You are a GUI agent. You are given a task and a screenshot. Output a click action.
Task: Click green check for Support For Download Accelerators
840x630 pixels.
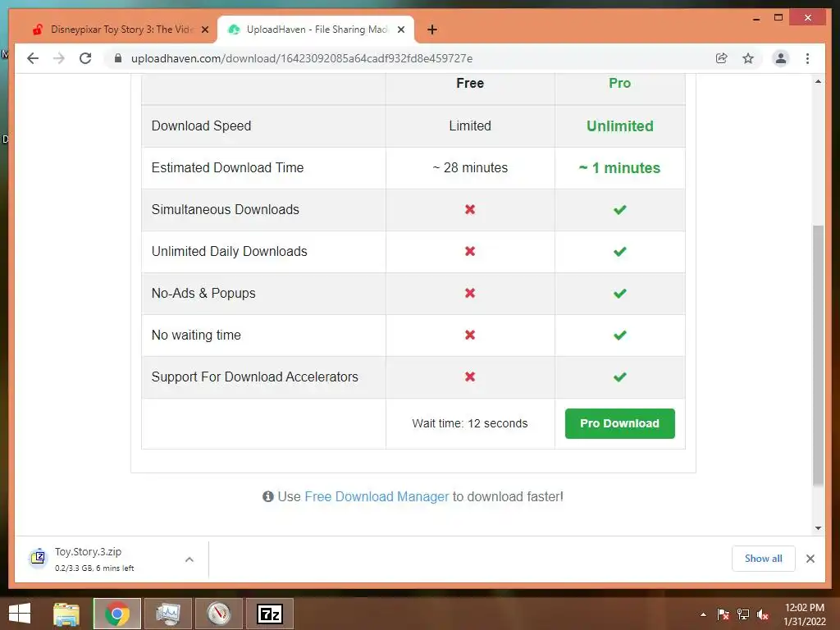(x=620, y=377)
